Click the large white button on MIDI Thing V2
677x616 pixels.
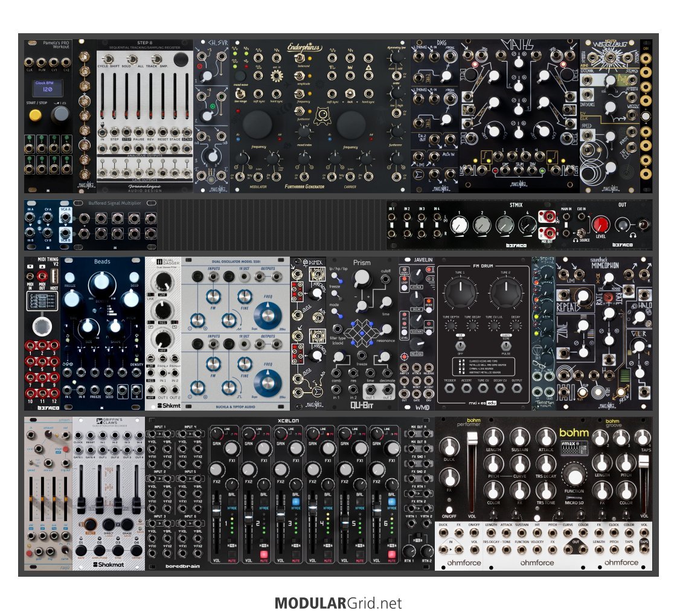[42, 327]
